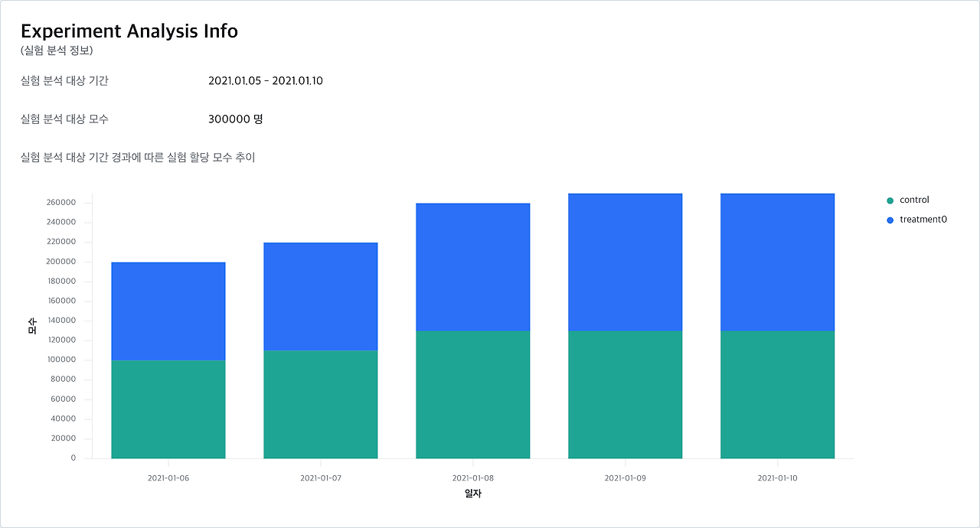
Task: Click the date range 2021.01.05 - 2021.01.10
Action: (x=266, y=80)
